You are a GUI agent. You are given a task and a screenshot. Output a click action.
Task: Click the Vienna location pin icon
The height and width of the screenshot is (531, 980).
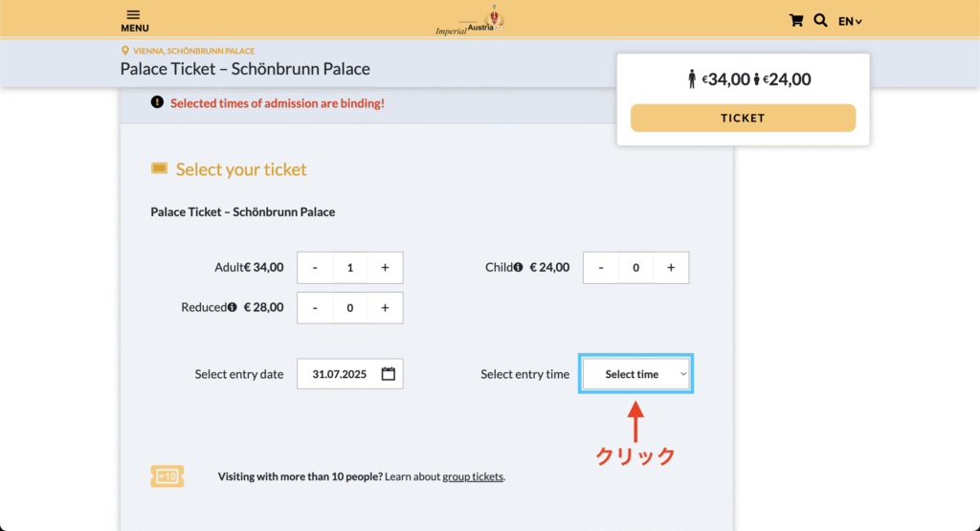coord(125,51)
